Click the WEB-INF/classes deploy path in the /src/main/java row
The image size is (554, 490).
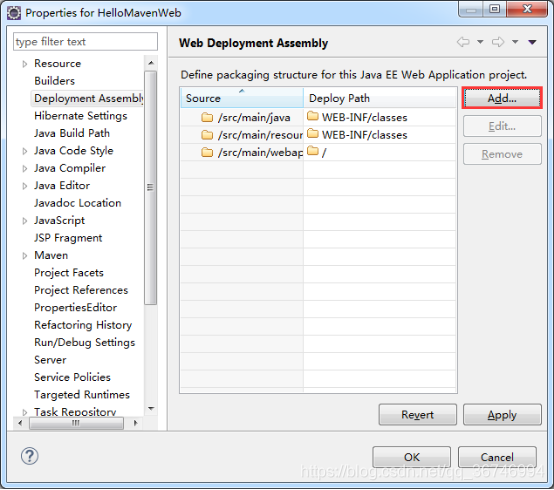click(x=364, y=117)
